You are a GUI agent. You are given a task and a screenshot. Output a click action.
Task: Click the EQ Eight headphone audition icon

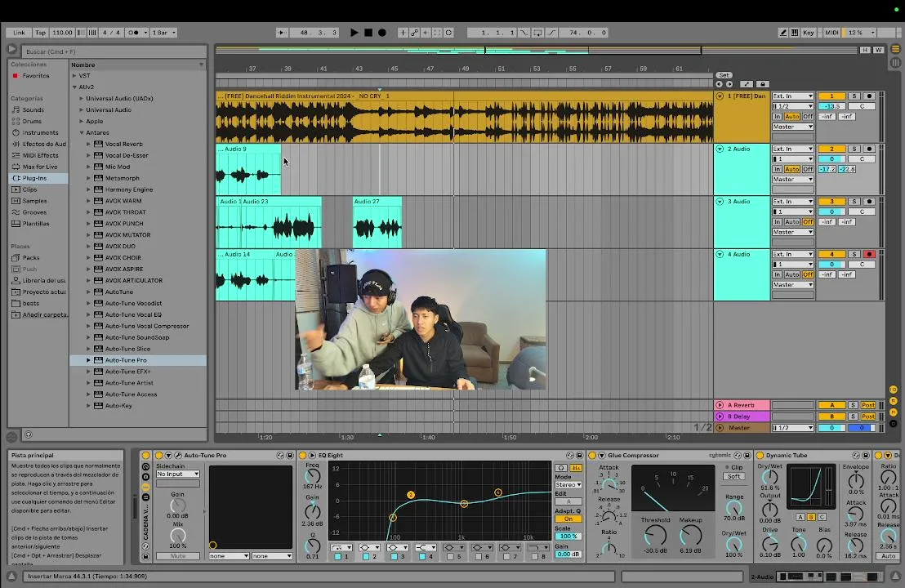tap(561, 468)
